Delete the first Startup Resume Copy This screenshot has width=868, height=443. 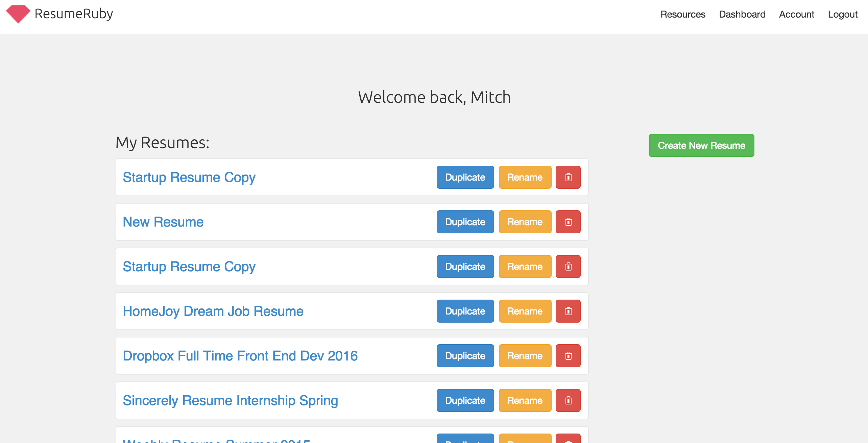(568, 177)
